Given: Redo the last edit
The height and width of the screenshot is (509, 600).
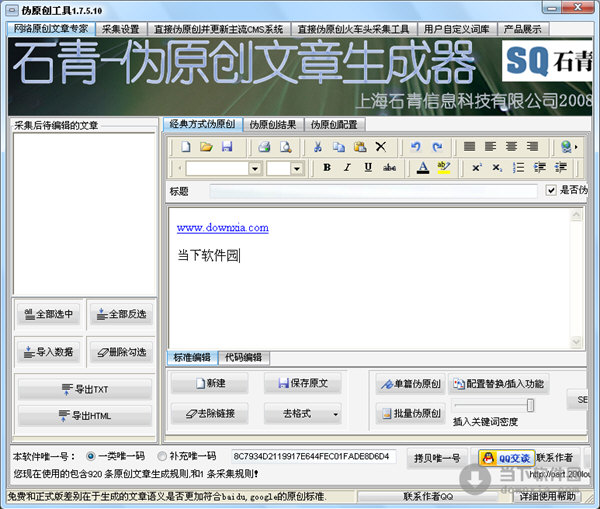Looking at the screenshot, I should 437,147.
